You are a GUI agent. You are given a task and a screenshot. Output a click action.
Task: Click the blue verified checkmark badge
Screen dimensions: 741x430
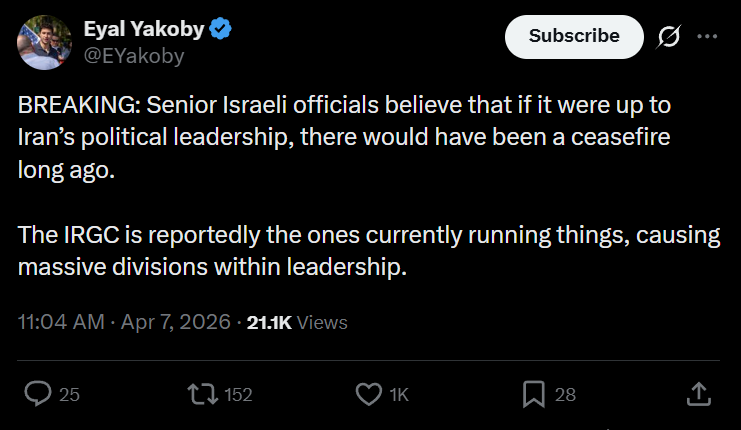coord(222,30)
